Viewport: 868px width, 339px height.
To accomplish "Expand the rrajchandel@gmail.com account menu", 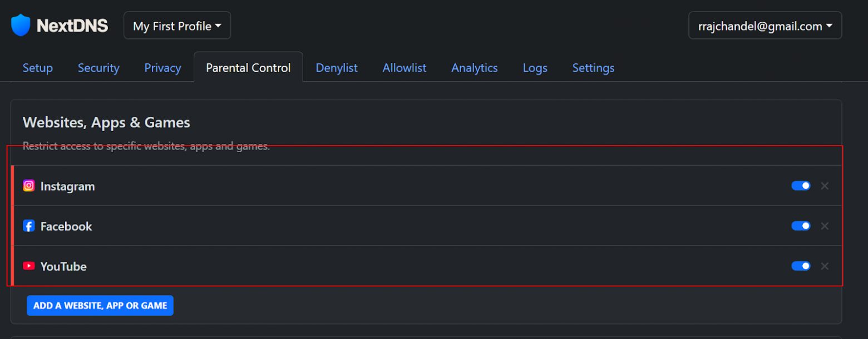I will point(765,26).
